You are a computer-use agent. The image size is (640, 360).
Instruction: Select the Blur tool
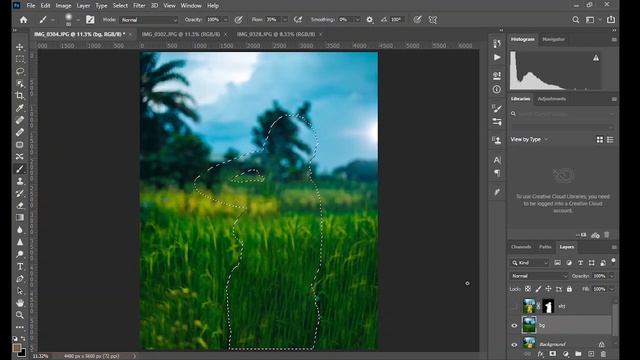20,230
